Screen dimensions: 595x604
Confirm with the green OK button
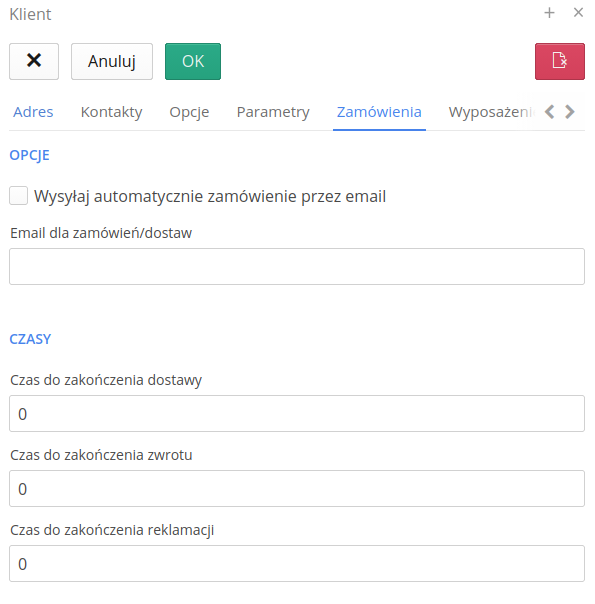coord(193,61)
